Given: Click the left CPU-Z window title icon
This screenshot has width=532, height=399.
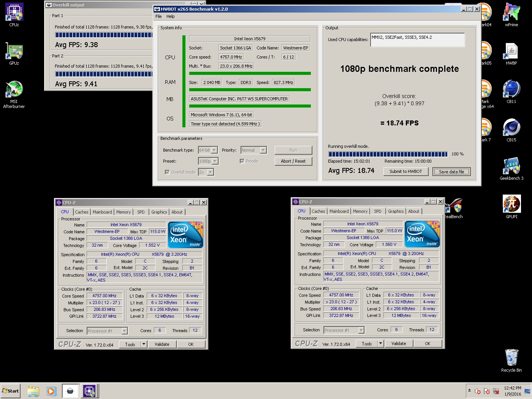Looking at the screenshot, I should point(59,203).
